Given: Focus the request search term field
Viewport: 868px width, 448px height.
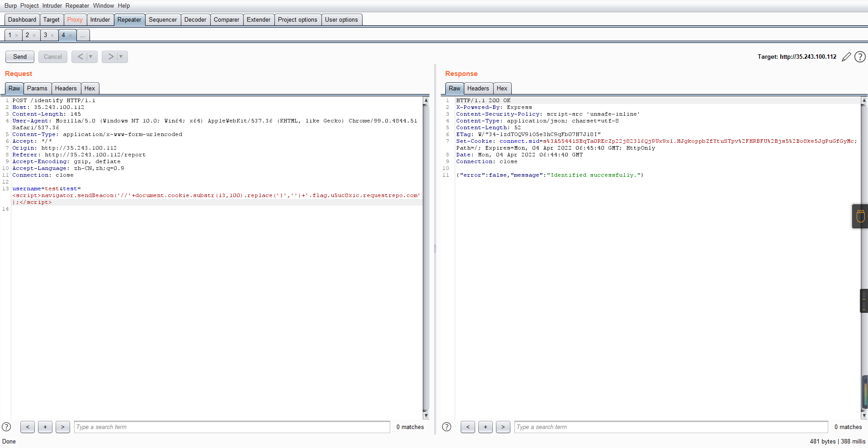Looking at the screenshot, I should 232,427.
